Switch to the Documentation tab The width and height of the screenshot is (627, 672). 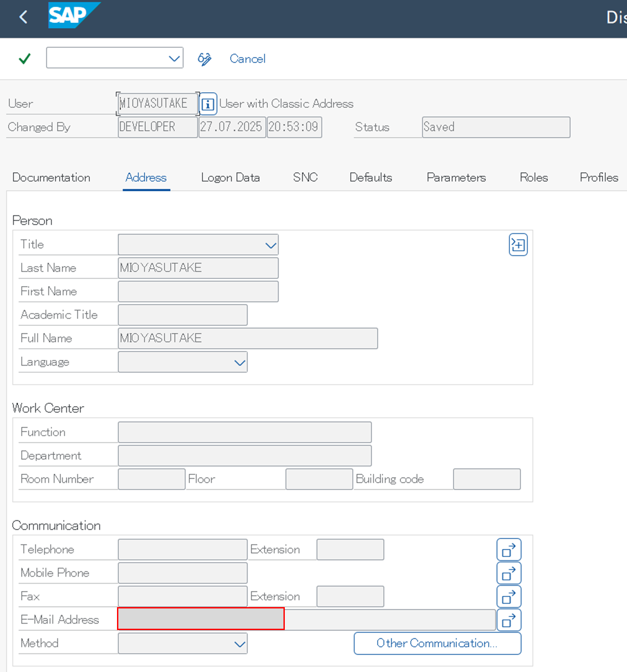[x=51, y=177]
